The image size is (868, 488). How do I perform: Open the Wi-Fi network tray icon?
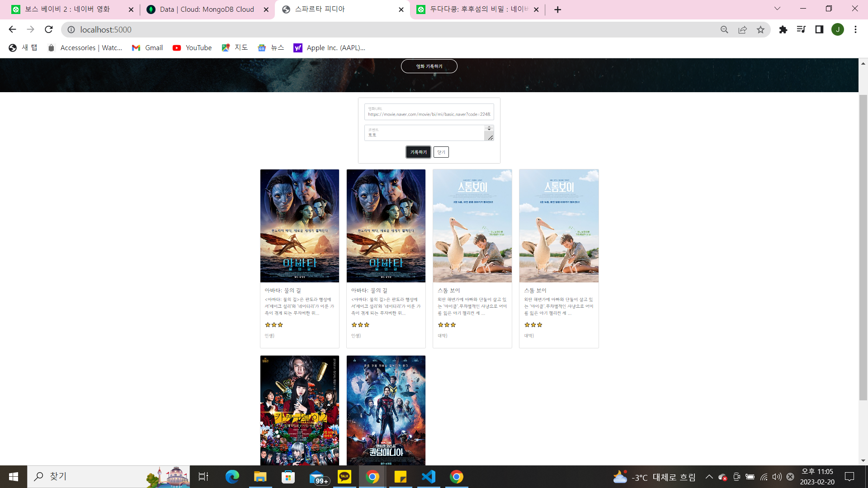click(x=764, y=477)
